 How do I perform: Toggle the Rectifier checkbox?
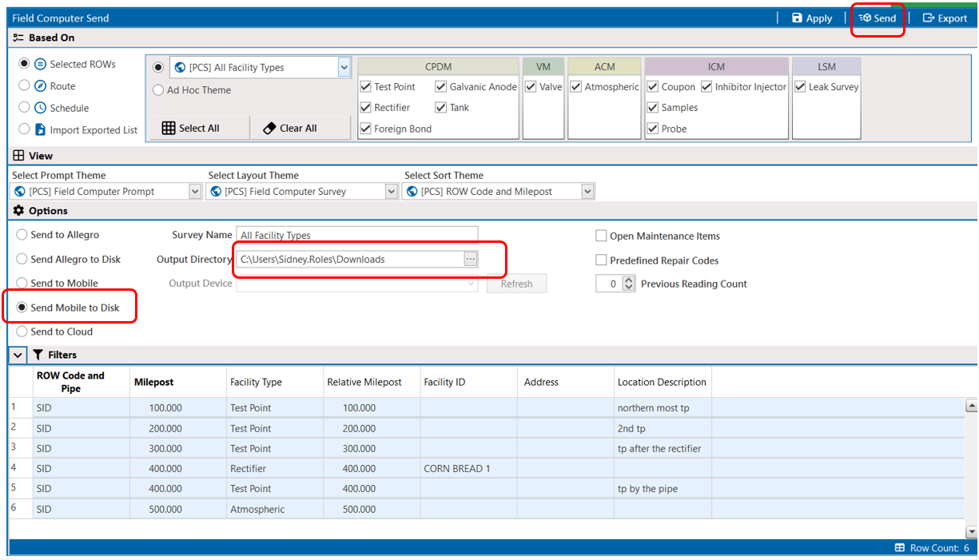pos(365,107)
